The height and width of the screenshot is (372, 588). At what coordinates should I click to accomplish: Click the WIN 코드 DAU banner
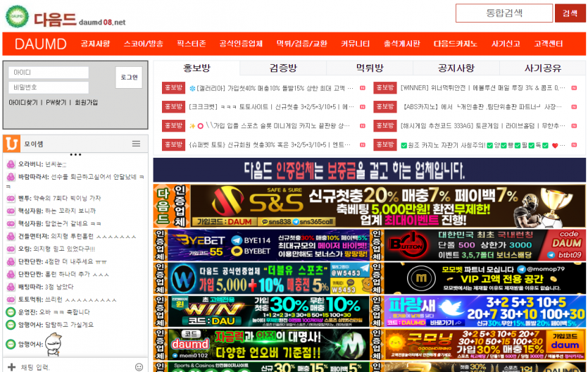261,311
